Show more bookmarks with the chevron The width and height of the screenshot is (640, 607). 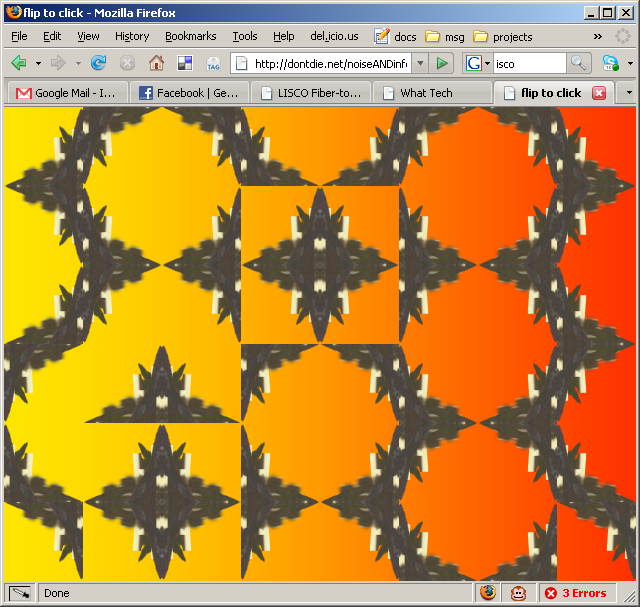[598, 36]
